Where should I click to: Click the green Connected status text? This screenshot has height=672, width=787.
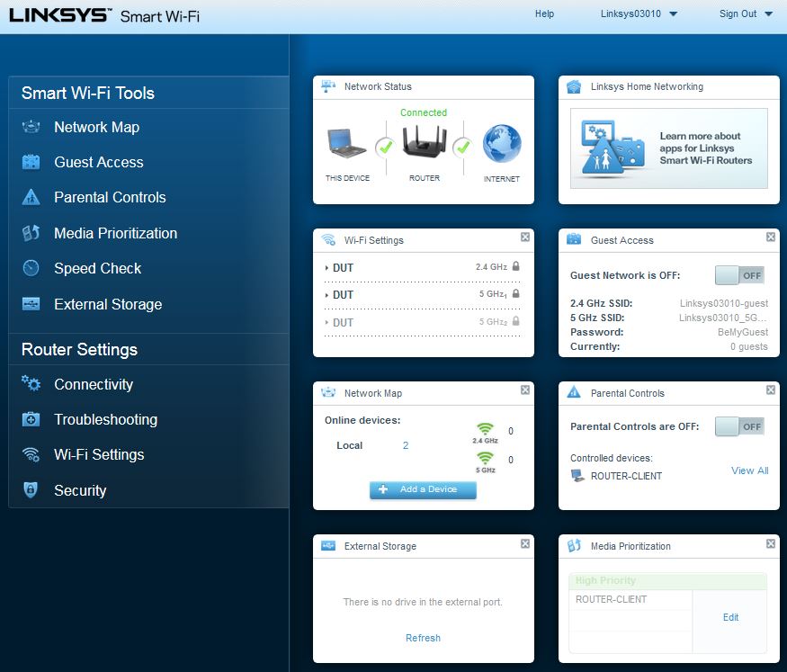click(423, 112)
